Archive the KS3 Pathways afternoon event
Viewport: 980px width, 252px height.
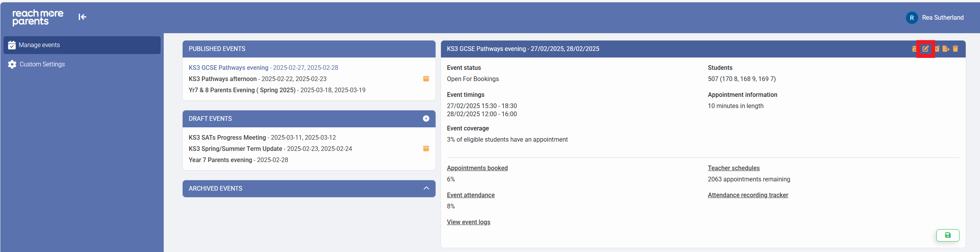426,79
